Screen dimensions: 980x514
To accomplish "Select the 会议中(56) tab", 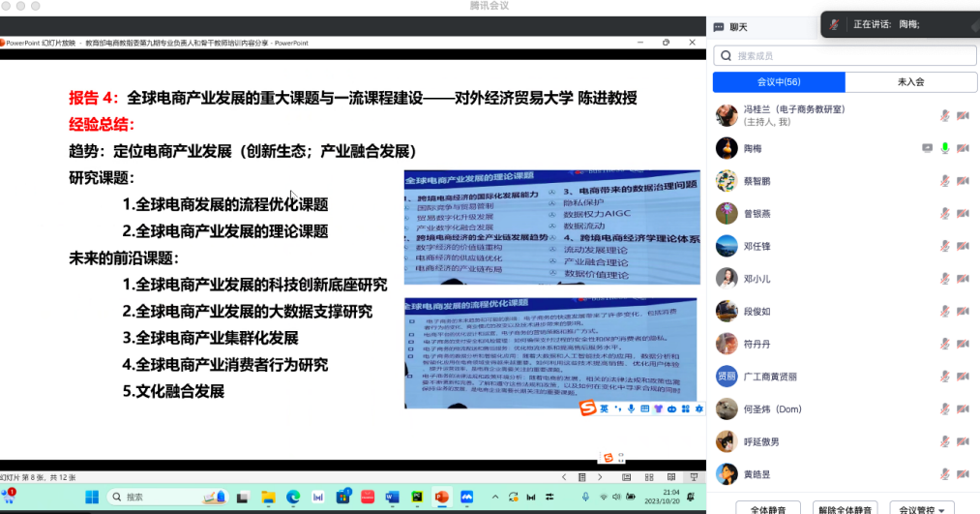I will 779,82.
